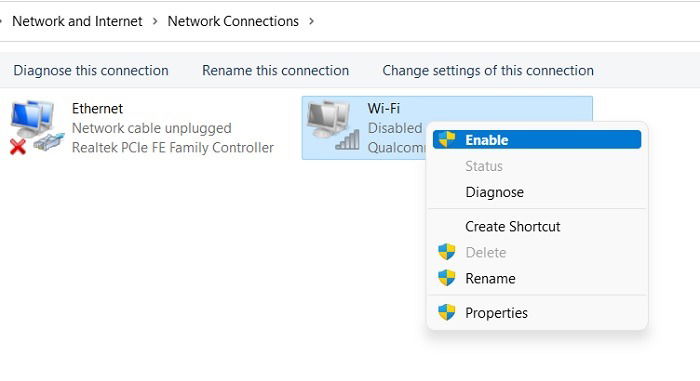
Task: Select the Ethernet adapter icon
Action: click(x=37, y=127)
